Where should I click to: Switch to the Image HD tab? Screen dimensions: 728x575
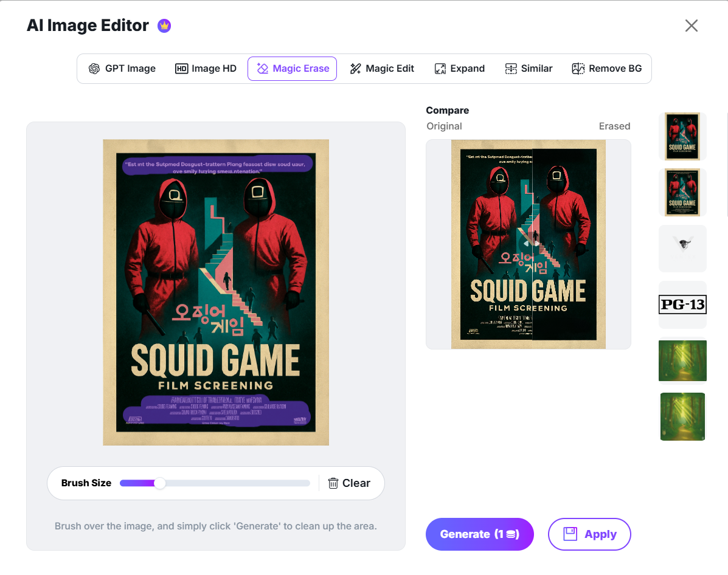point(206,69)
